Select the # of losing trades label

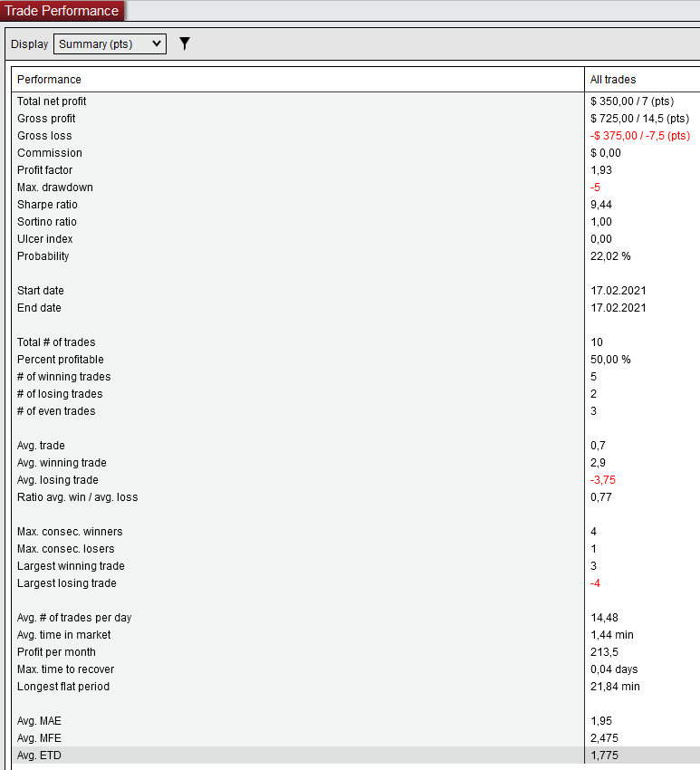point(60,393)
